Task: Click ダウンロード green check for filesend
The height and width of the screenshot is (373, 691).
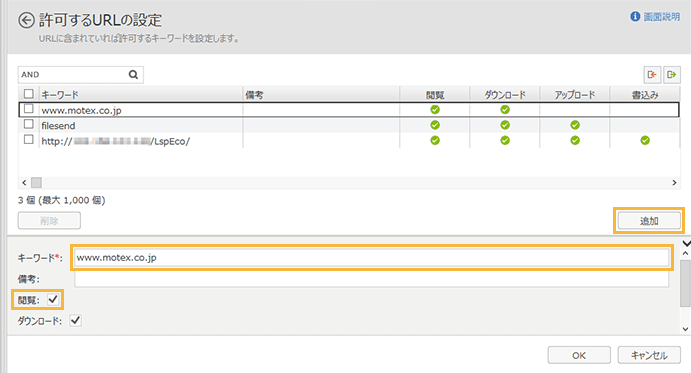Action: coord(505,125)
